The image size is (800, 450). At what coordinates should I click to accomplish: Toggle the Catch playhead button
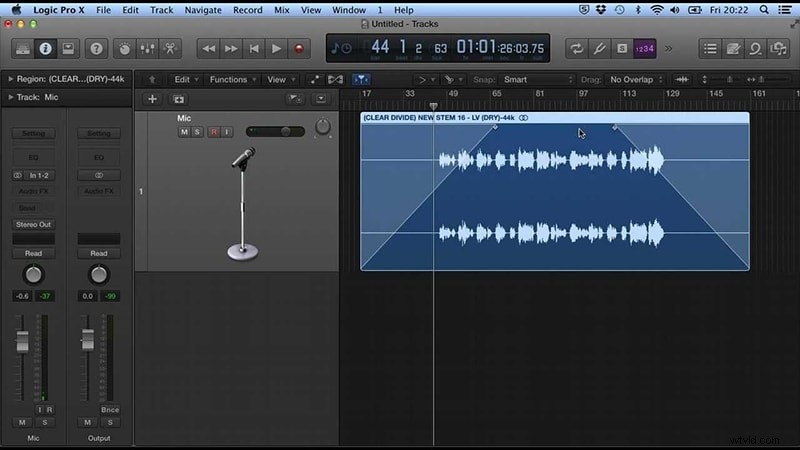(x=361, y=80)
